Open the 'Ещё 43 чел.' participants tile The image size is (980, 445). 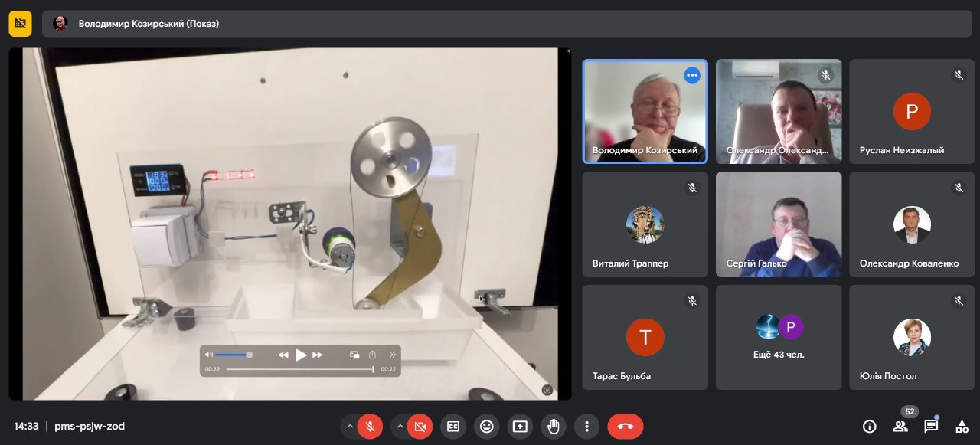[779, 337]
